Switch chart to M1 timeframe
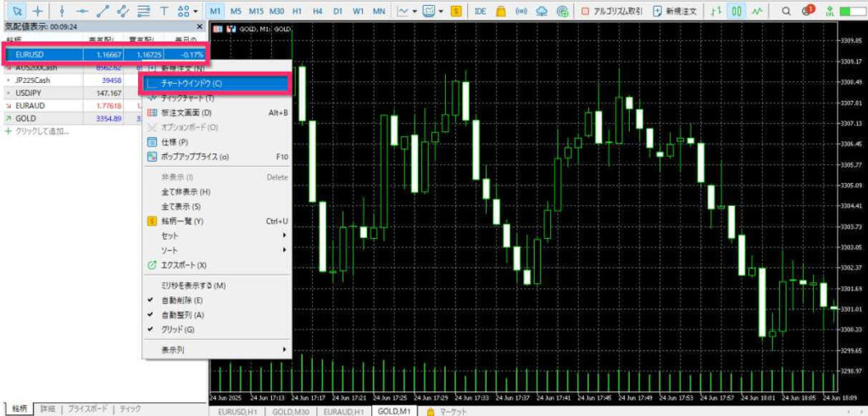The image size is (868, 416). pyautogui.click(x=215, y=10)
